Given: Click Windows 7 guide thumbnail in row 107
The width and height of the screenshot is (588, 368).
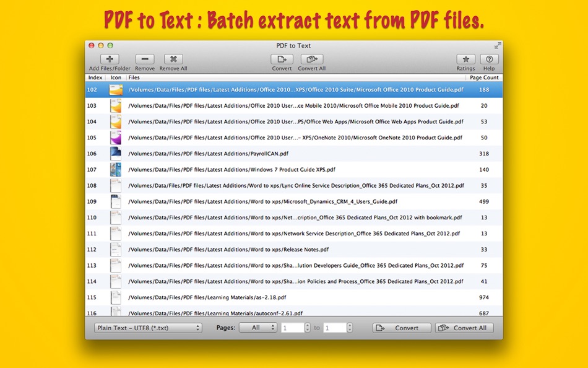Looking at the screenshot, I should point(116,170).
